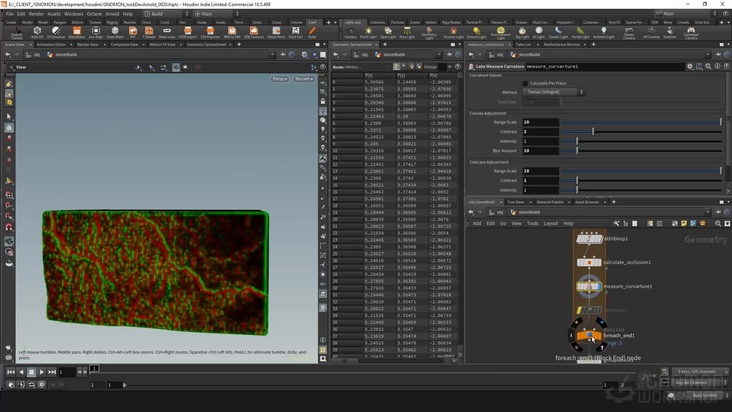Open the Build desktop dropdown
Image resolution: width=732 pixels, height=412 pixels.
(x=159, y=14)
